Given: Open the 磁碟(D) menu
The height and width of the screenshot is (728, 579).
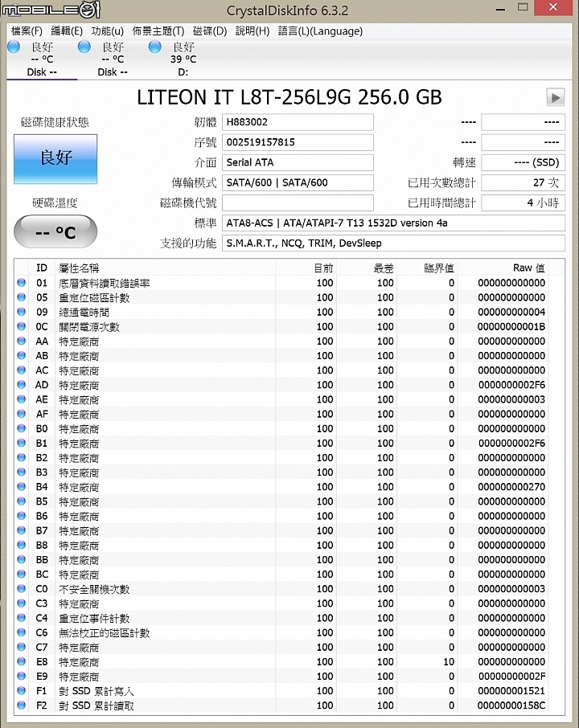Looking at the screenshot, I should 210,31.
